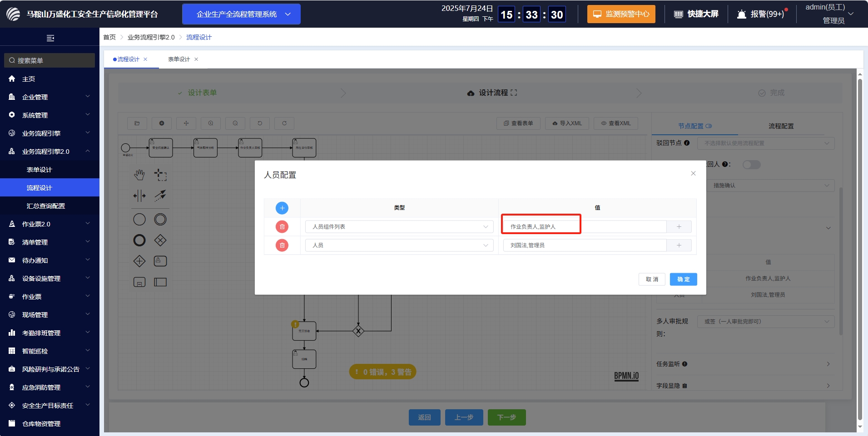Close the 表单设计 tab
Screen dimensions: 868x436
[196, 59]
